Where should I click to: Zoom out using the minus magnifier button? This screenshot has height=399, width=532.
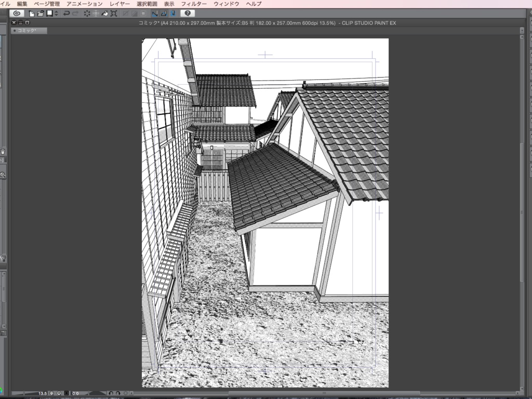(52, 393)
